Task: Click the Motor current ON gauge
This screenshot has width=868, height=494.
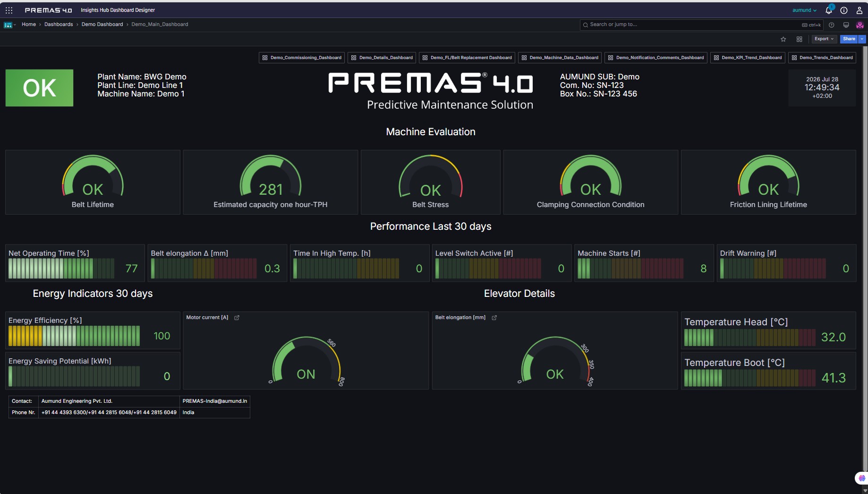Action: [x=306, y=362]
